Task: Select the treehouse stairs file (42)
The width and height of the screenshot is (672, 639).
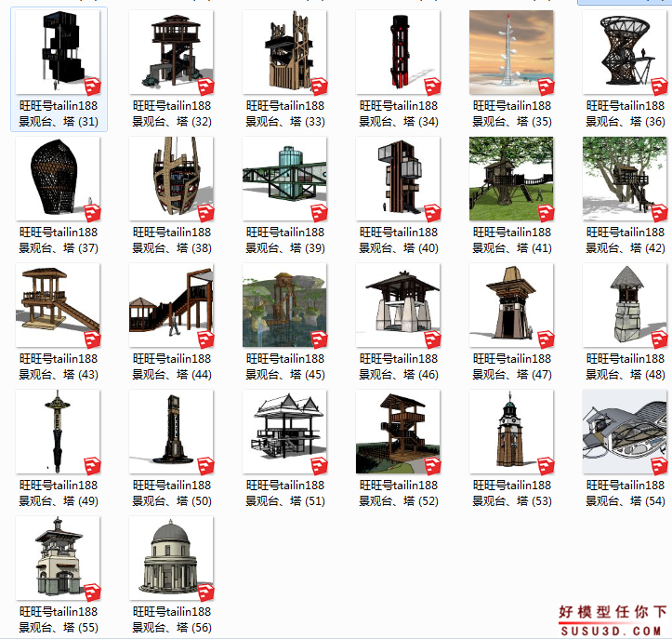Action: [x=625, y=179]
